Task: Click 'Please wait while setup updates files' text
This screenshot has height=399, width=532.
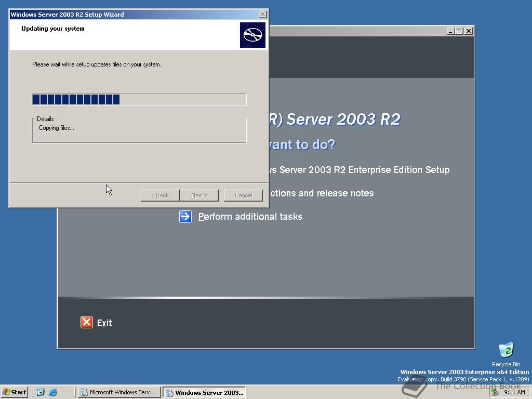Action: point(96,64)
